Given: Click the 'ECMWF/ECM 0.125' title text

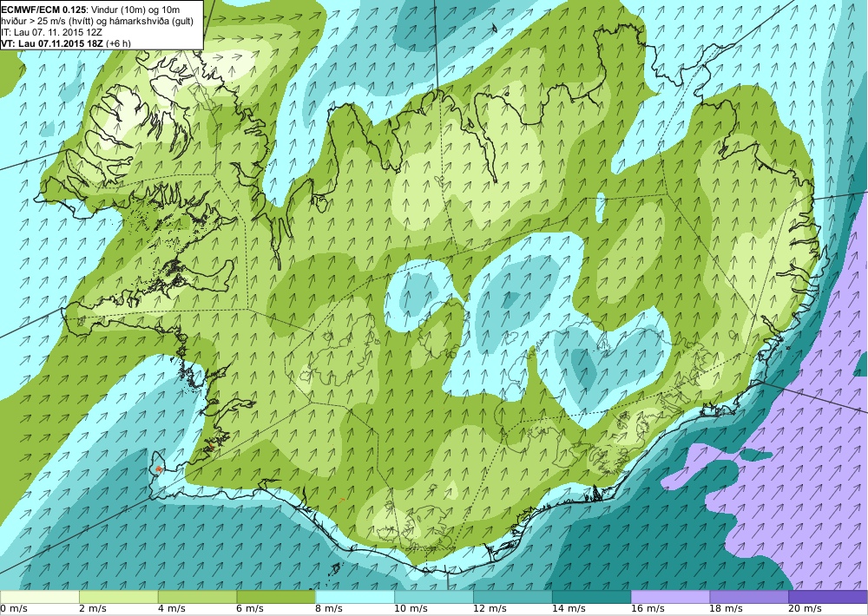Looking at the screenshot, I should (x=43, y=9).
